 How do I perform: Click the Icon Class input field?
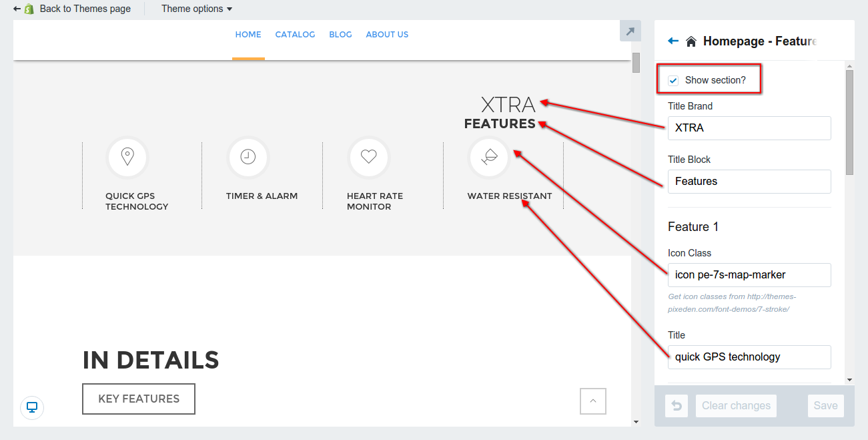point(749,275)
